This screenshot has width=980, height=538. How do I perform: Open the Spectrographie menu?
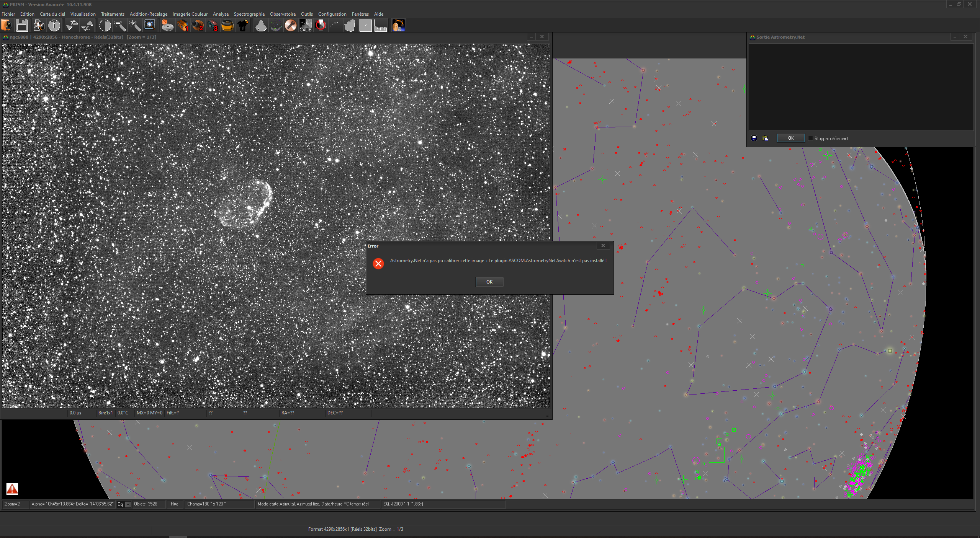249,14
